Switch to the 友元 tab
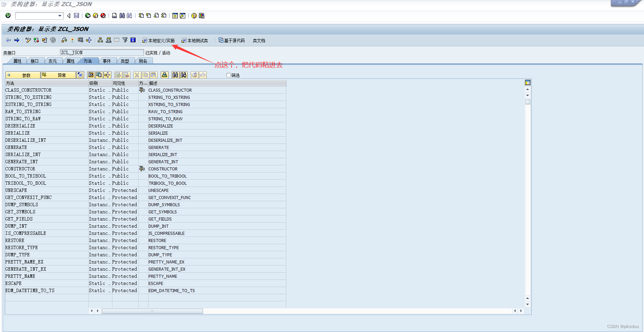This screenshot has height=332, width=644. (x=53, y=61)
